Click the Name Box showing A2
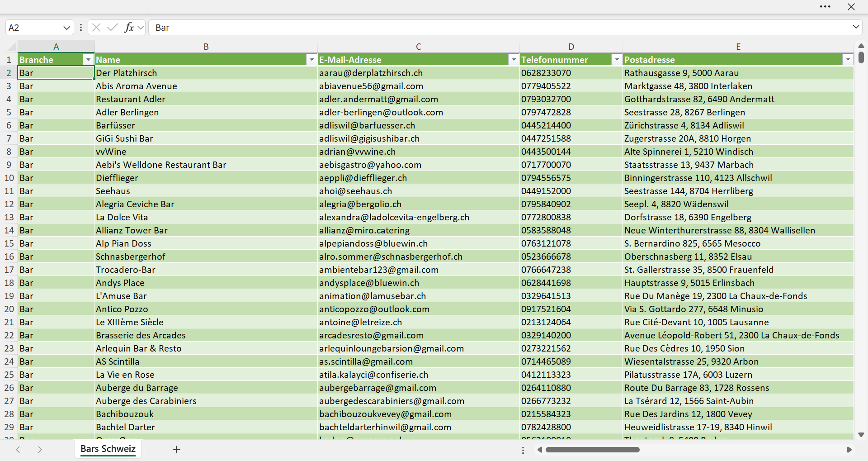868x461 pixels. 34,28
